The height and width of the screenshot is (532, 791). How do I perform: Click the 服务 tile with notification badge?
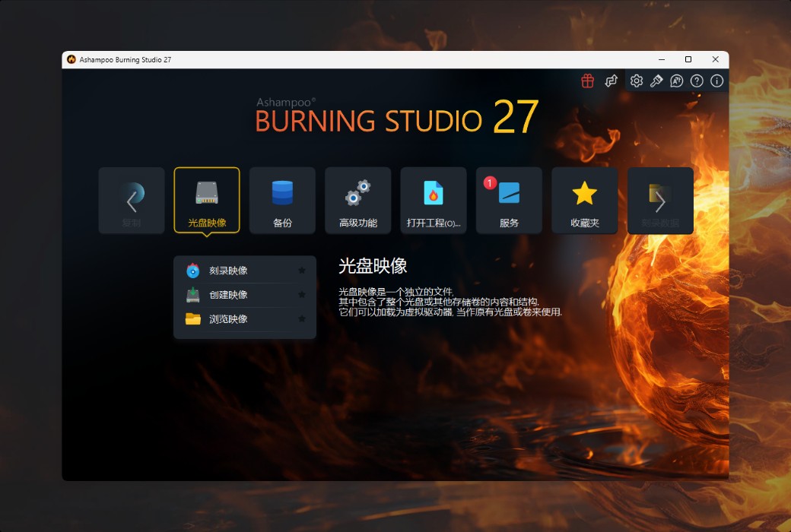(x=508, y=200)
